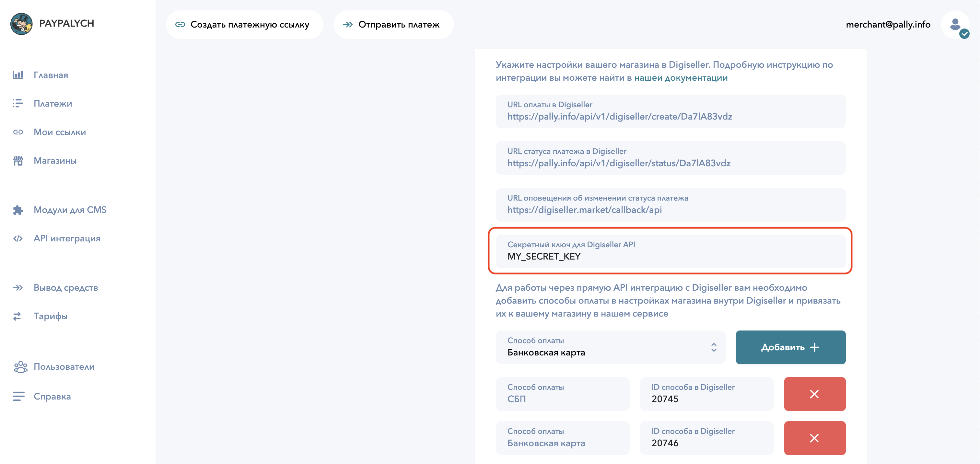The image size is (980, 464).
Task: Click the PAYPALYCH logo avatar
Action: point(21,24)
